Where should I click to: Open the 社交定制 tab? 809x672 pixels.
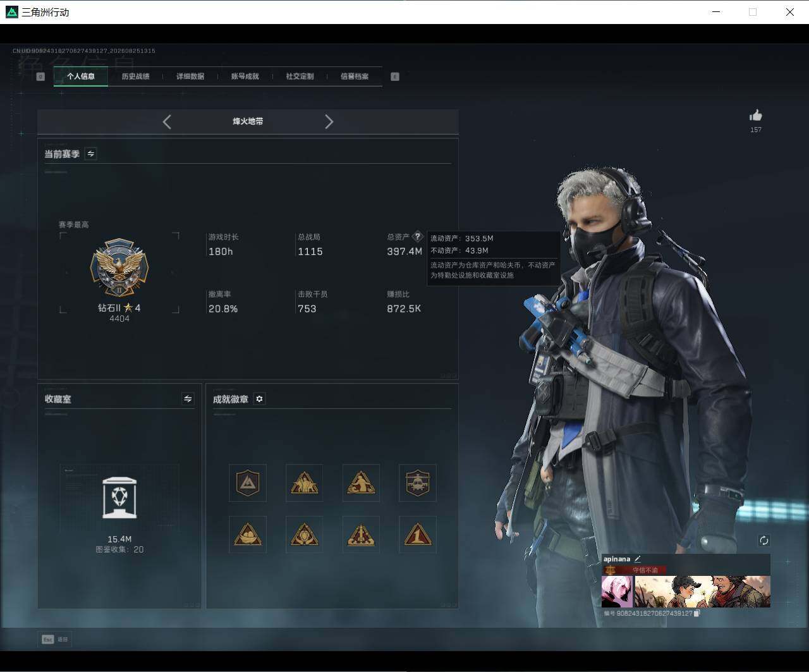(x=300, y=76)
